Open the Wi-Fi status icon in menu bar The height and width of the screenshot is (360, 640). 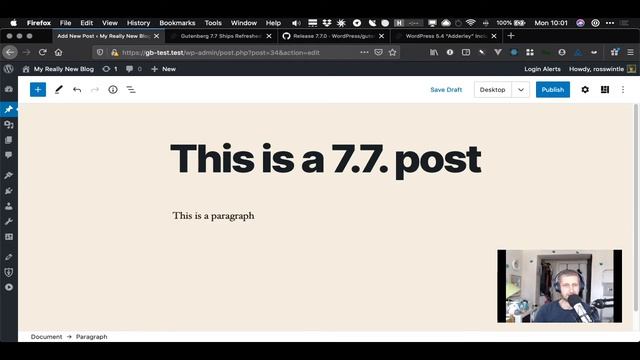pyautogui.click(x=471, y=23)
